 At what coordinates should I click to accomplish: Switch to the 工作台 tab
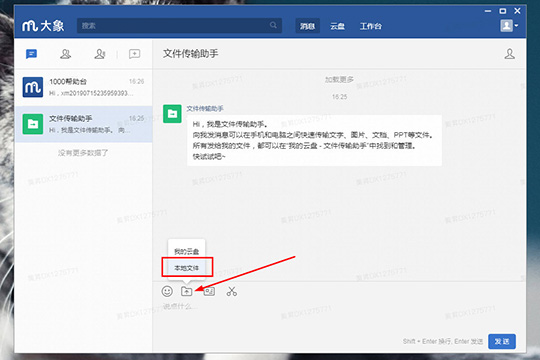371,26
